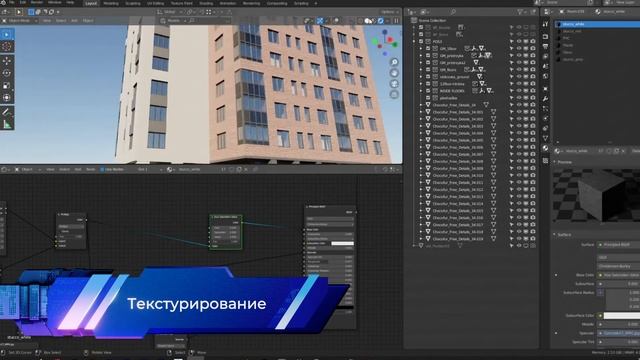Open the Object Data mesh tab
This screenshot has height=360, width=640.
[x=546, y=138]
